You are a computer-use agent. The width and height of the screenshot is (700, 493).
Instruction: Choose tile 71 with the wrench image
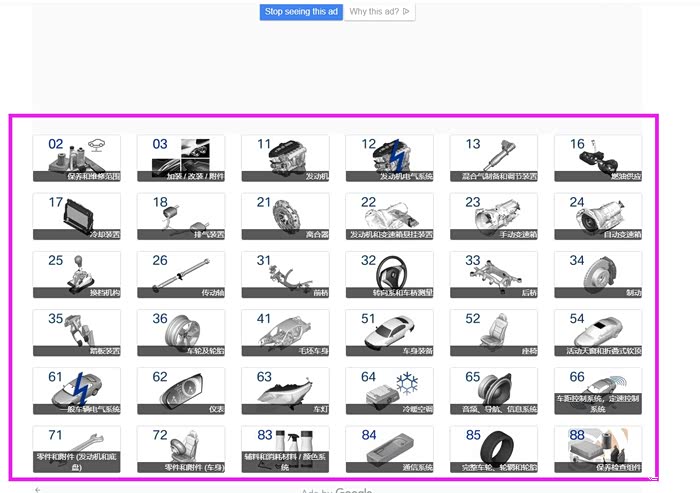point(77,449)
